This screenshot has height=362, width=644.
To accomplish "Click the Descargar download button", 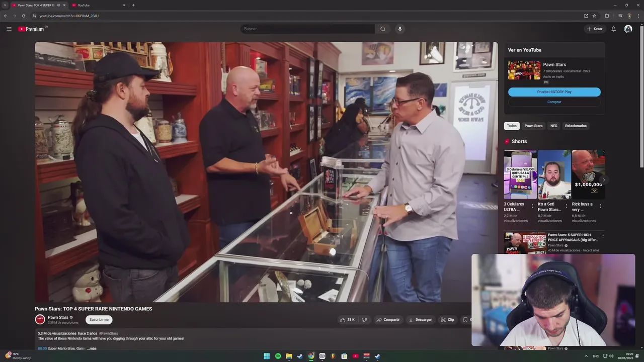I will pyautogui.click(x=420, y=319).
